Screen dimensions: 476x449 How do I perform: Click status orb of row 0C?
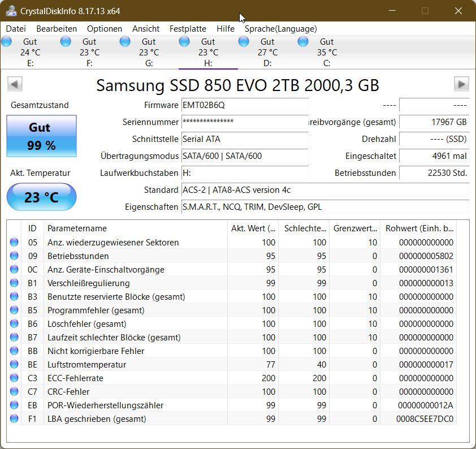pos(14,269)
